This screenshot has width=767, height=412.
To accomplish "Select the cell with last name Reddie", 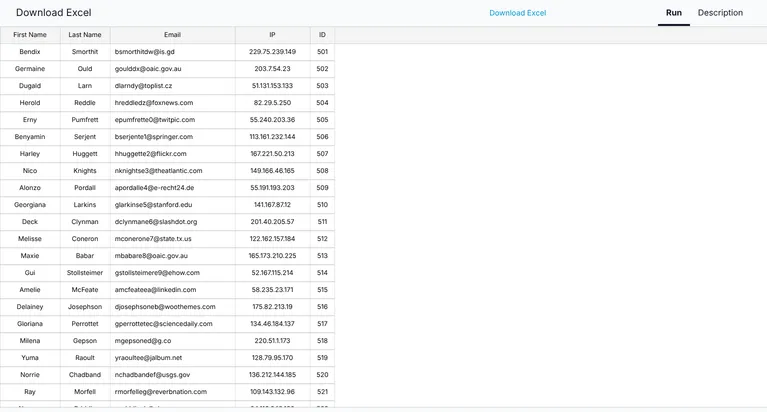I will (85, 103).
